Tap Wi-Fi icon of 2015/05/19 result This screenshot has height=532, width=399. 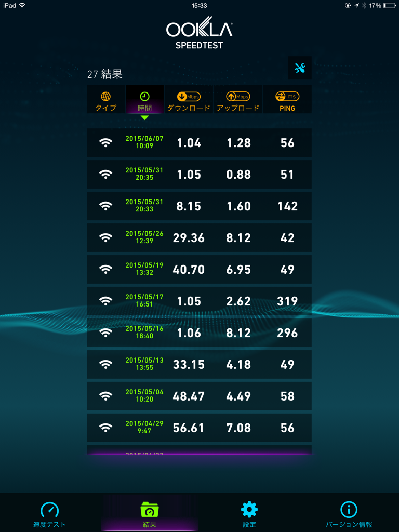point(106,270)
